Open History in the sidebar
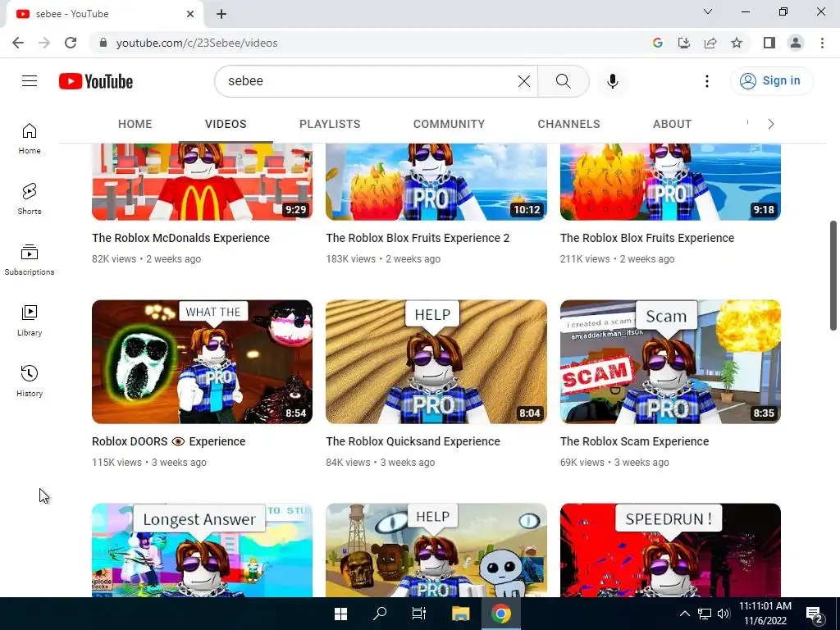 (30, 381)
